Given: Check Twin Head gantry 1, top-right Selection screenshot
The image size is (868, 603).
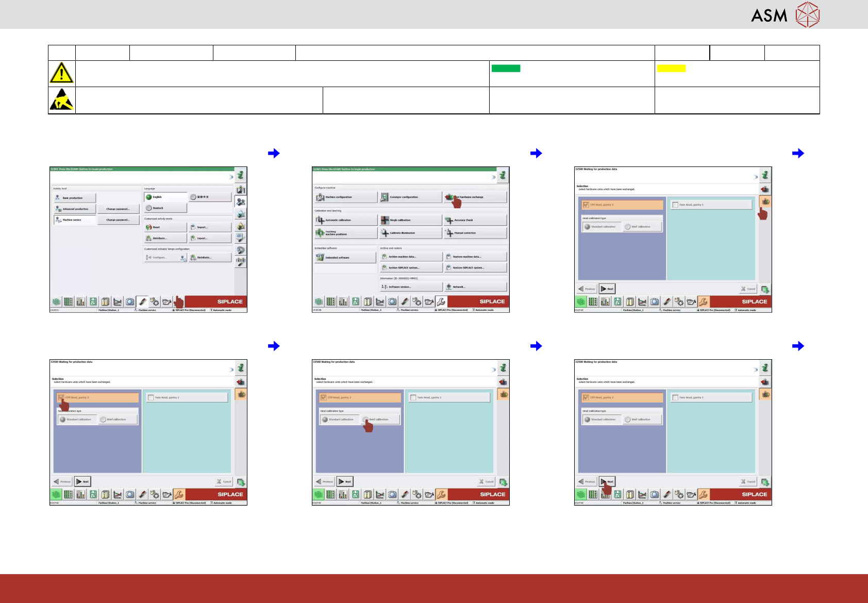Looking at the screenshot, I should point(711,205).
